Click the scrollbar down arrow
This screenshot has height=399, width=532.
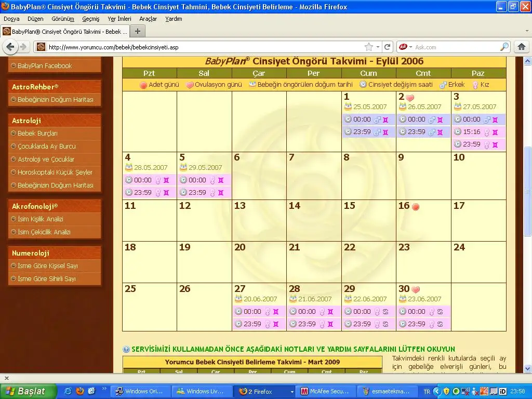click(528, 368)
